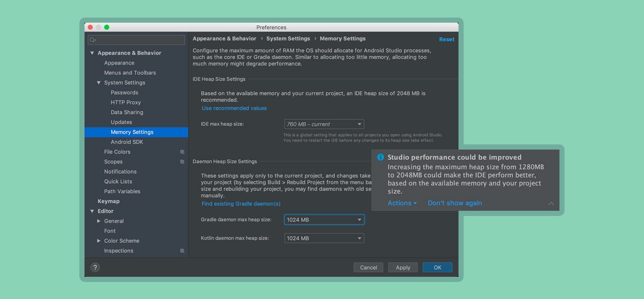Click the green maximize window button
Viewport: 644px width, 299px height.
tap(107, 27)
